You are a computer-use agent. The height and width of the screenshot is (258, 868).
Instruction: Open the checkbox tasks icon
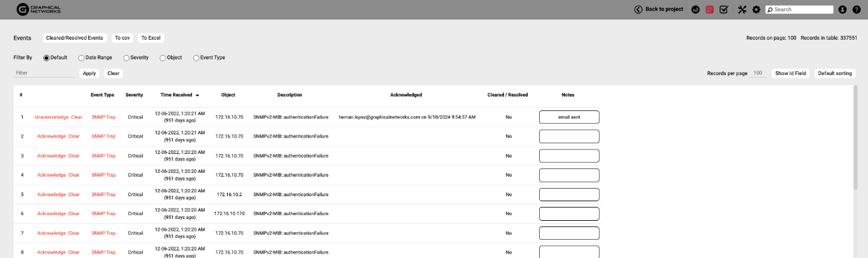point(723,10)
